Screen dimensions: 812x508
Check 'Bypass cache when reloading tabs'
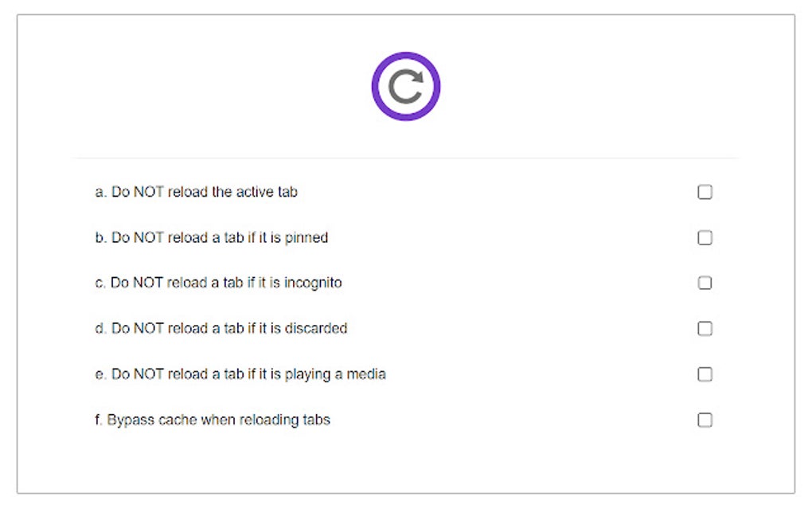[x=705, y=420]
